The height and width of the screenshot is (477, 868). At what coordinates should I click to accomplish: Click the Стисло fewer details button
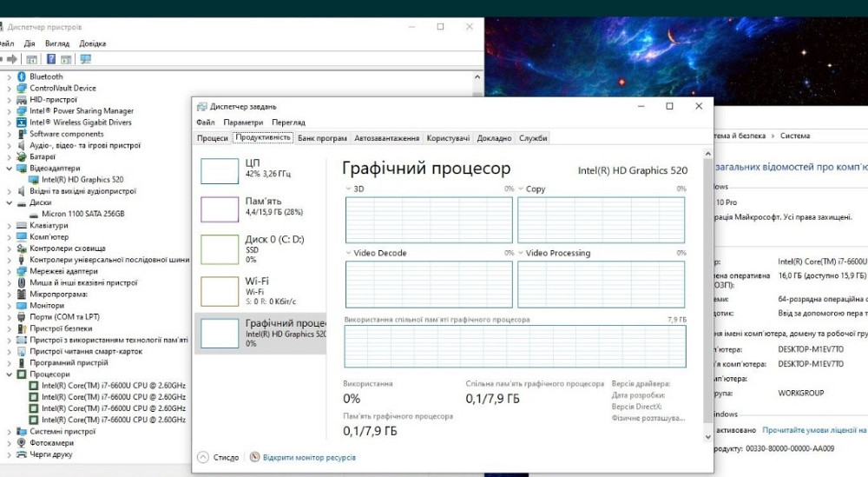click(219, 457)
